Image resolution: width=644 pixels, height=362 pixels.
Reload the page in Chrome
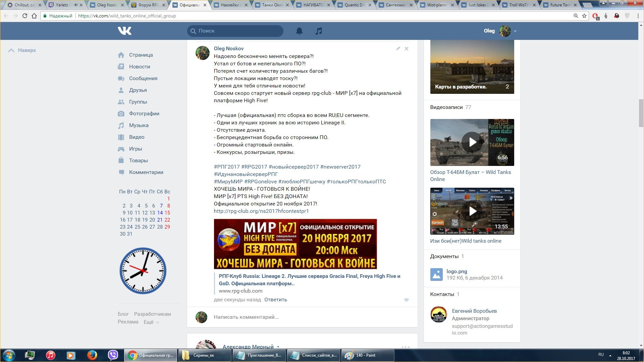[x=24, y=16]
